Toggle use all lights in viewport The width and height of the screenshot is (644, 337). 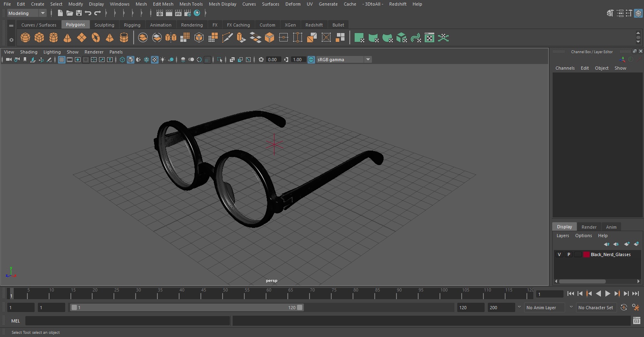(x=163, y=60)
